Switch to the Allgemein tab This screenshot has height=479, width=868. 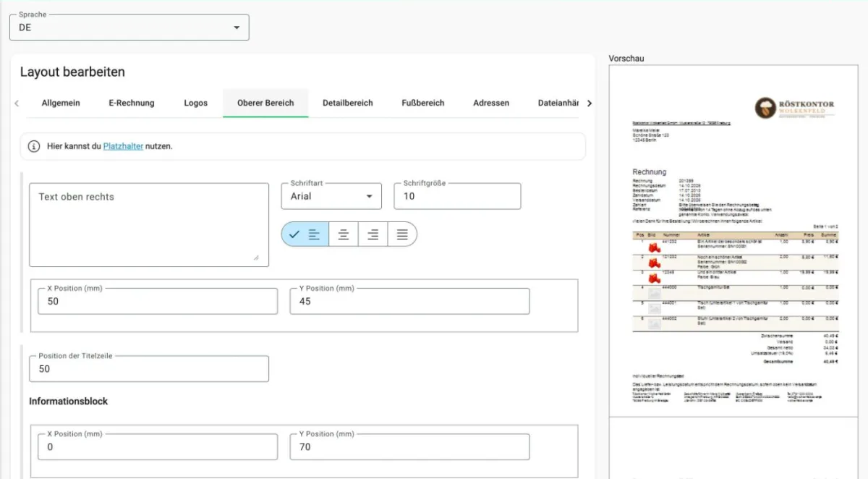61,103
